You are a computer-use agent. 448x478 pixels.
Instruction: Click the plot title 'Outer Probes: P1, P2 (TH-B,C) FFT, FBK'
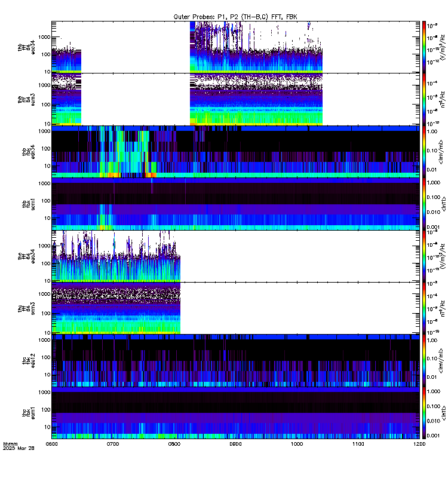(235, 17)
